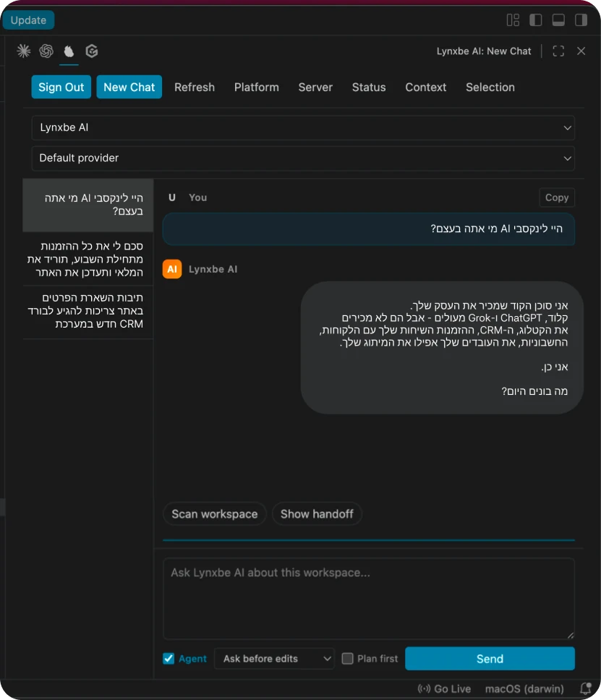Open the Status menu item
This screenshot has width=601, height=700.
368,87
